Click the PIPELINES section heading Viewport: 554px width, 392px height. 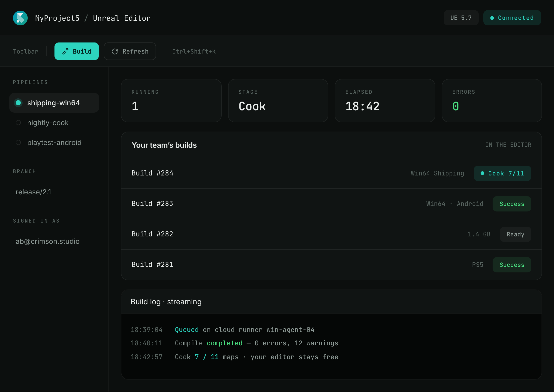coord(30,82)
